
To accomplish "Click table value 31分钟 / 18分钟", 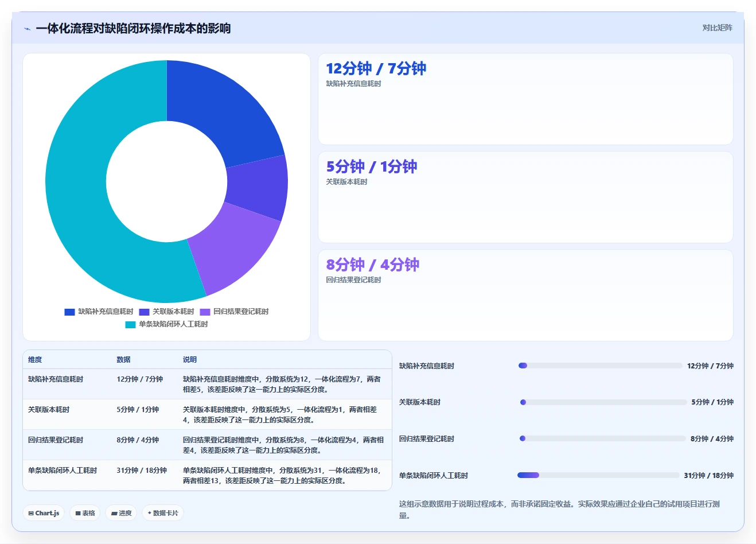I will point(142,471).
